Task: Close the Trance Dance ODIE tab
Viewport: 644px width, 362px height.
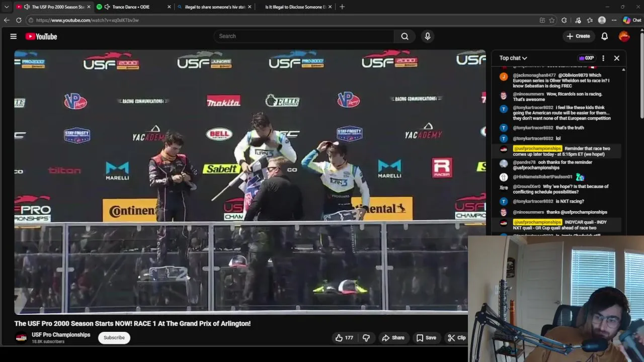Action: 169,7
